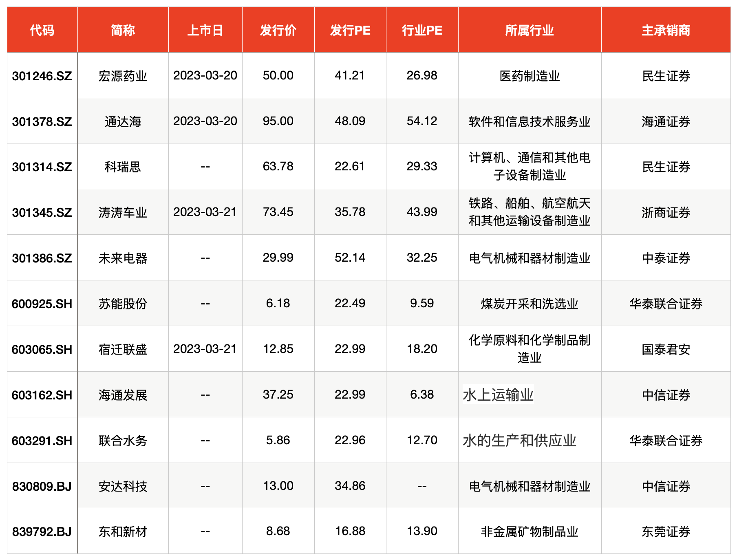The width and height of the screenshot is (737, 560).
Task: Select stock code 830809.BJ
Action: (x=42, y=486)
